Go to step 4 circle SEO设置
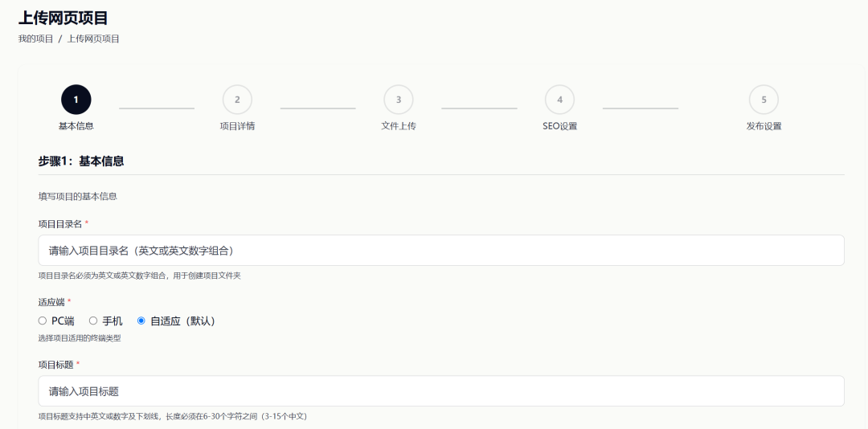Viewport: 868px width, 429px height. 559,100
